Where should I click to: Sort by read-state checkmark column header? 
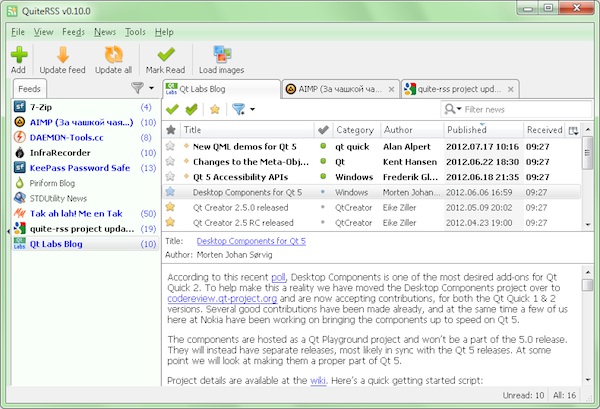click(323, 130)
